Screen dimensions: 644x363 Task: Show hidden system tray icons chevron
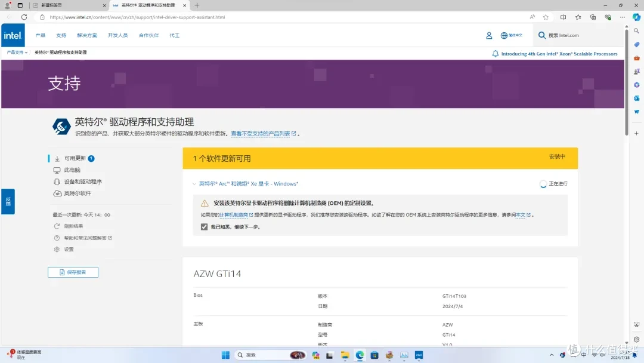pos(551,355)
